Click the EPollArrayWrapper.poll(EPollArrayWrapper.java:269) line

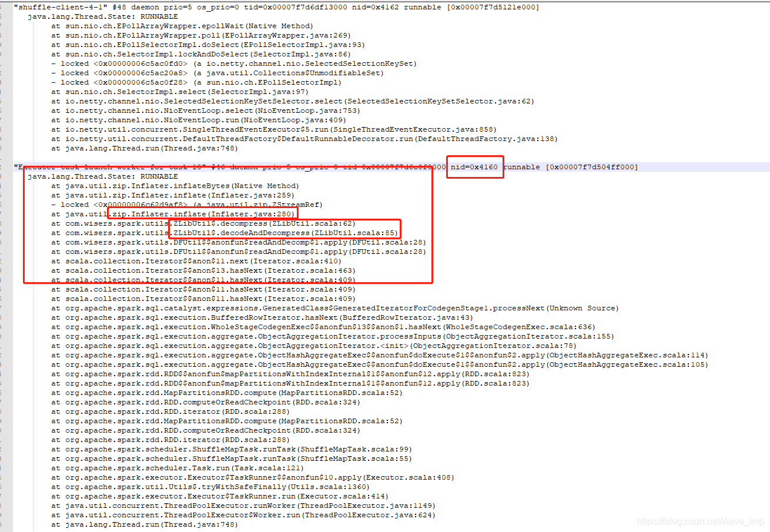pos(201,35)
